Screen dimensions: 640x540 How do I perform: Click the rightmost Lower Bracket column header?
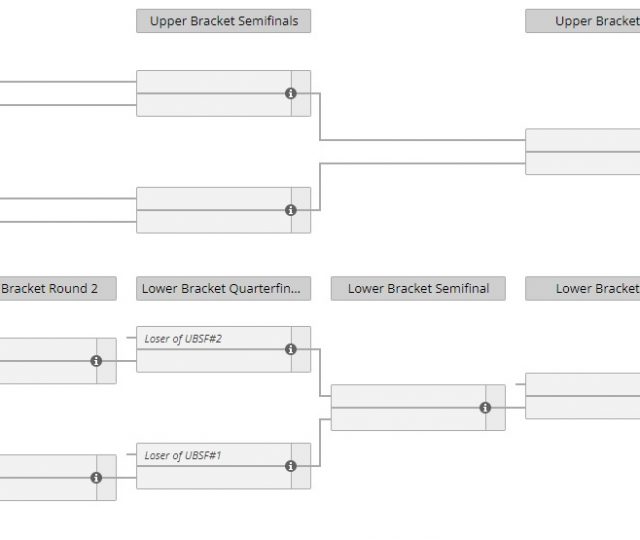(583, 289)
